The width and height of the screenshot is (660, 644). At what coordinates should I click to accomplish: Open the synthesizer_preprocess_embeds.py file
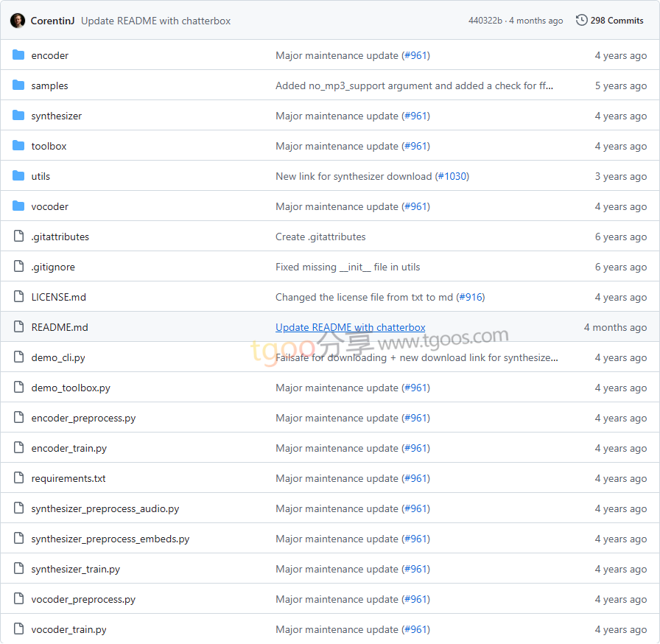click(x=110, y=539)
